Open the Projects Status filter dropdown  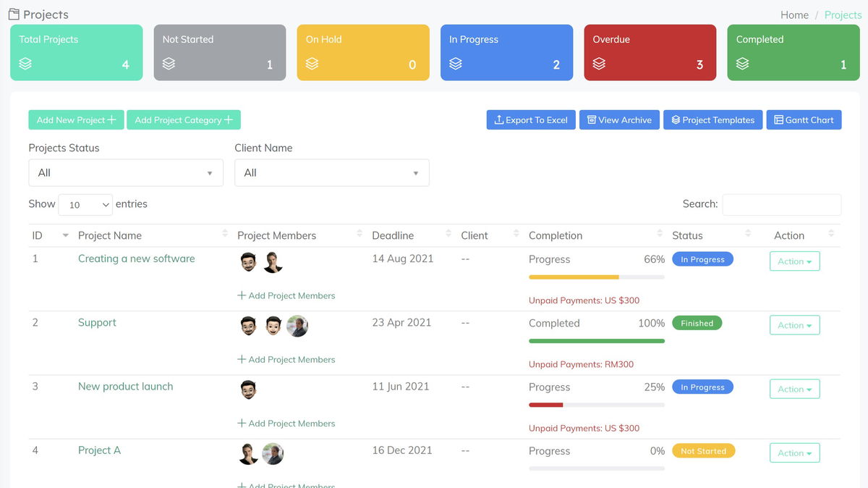click(x=126, y=172)
